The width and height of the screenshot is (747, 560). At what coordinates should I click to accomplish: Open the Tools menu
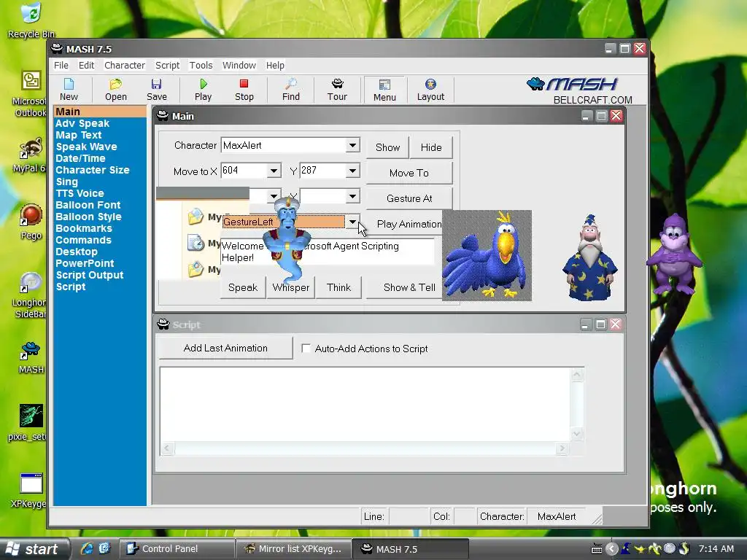tap(201, 65)
